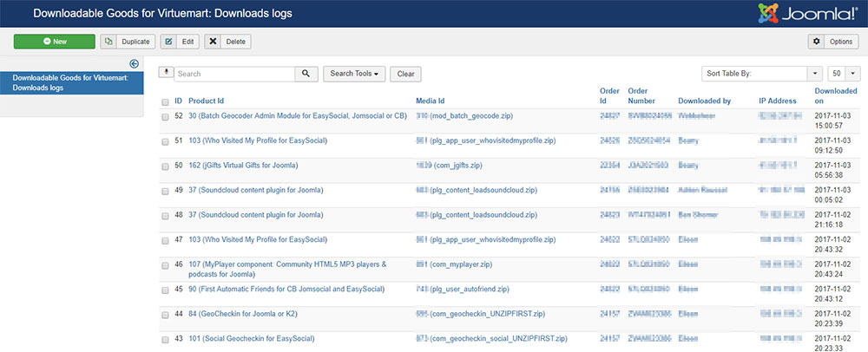Click the Sort Table By arrow button
The width and height of the screenshot is (868, 352).
point(815,74)
